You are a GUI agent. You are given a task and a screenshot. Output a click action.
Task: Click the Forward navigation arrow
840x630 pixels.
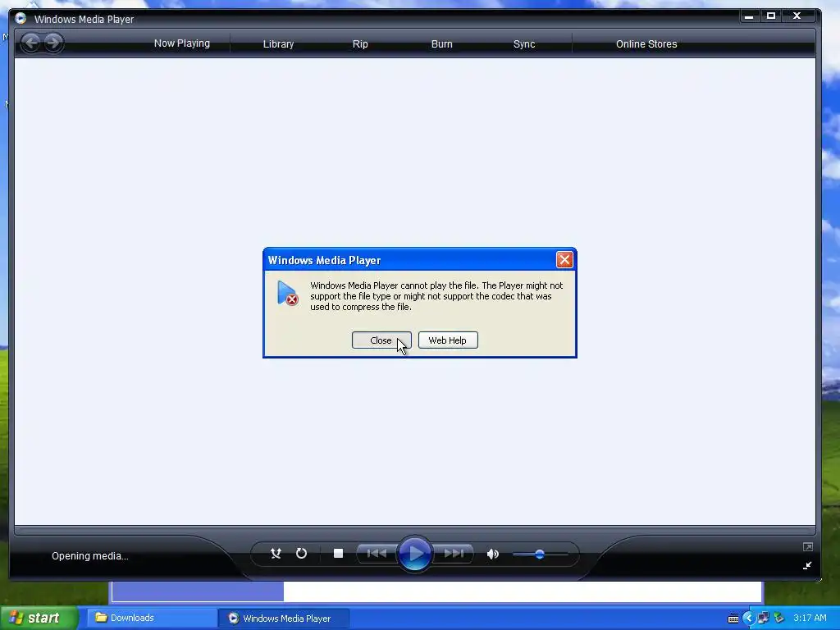point(53,43)
